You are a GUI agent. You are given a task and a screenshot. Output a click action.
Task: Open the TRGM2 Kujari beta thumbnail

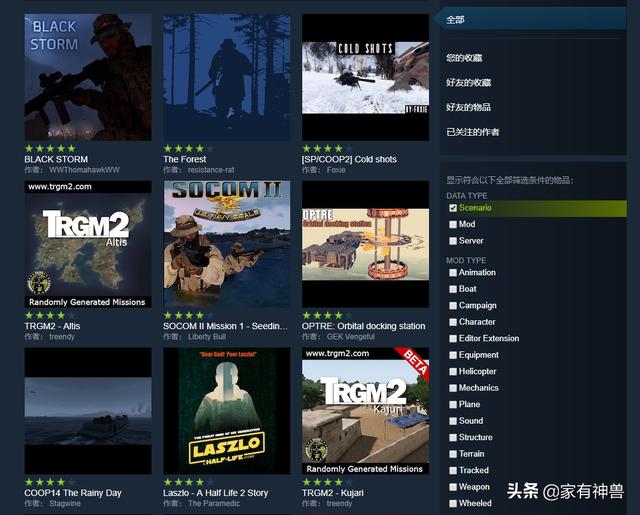365,411
